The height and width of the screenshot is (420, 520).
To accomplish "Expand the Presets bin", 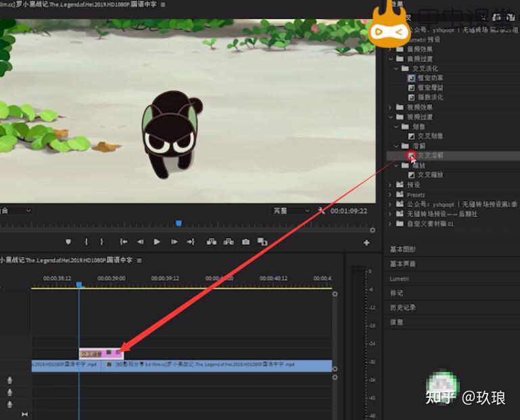I will 390,195.
